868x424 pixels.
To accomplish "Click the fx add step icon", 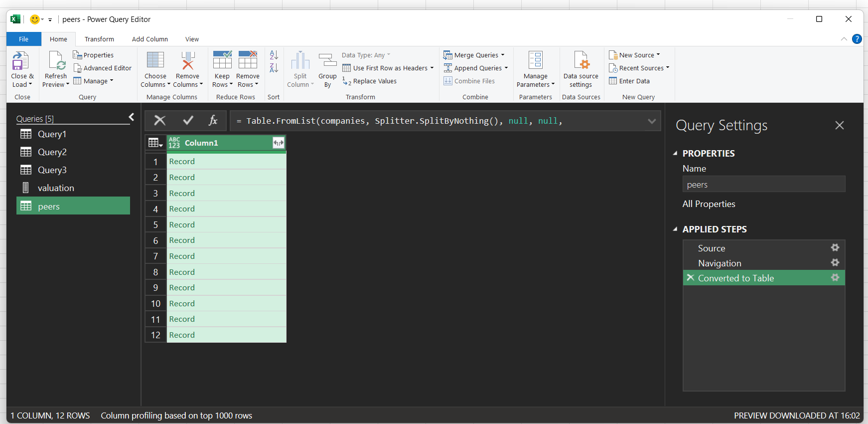I will (x=213, y=120).
